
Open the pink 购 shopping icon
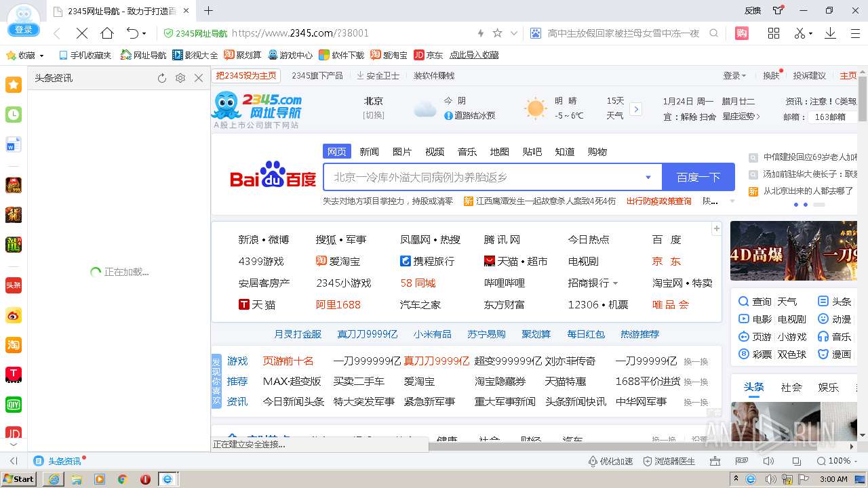742,33
